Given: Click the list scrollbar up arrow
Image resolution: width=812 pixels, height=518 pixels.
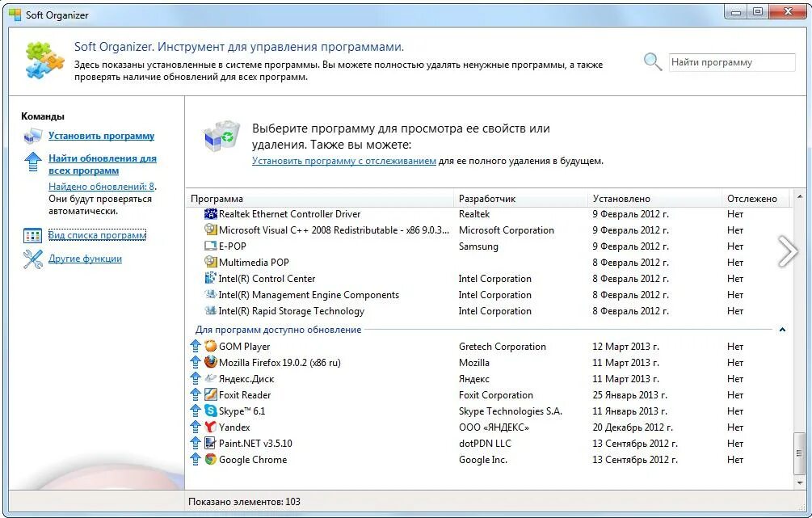Looking at the screenshot, I should (799, 197).
